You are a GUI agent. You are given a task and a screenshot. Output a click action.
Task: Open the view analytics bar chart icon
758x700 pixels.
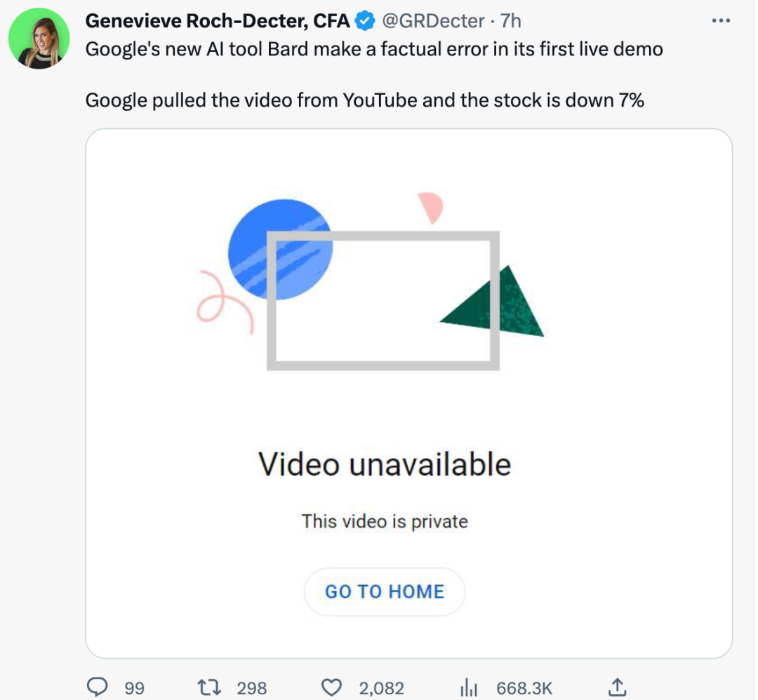(x=468, y=687)
